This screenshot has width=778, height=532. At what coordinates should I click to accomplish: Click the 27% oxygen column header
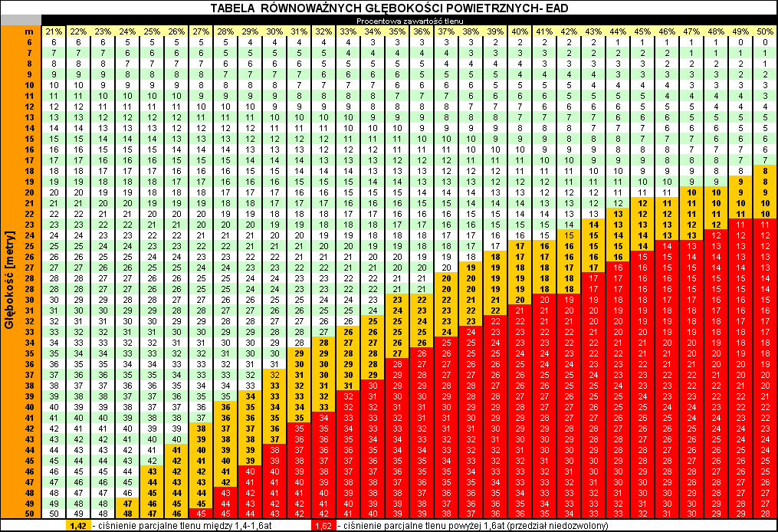coord(201,31)
